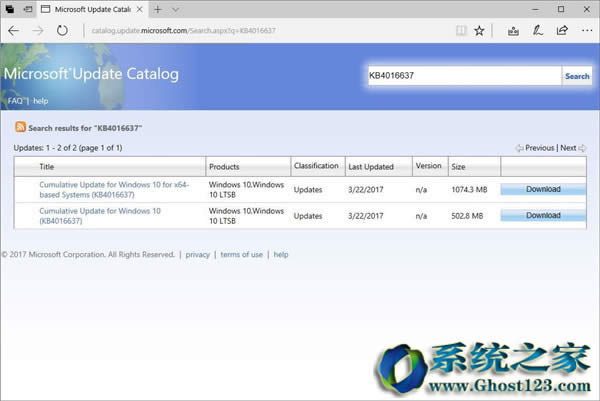The width and height of the screenshot is (600, 401).
Task: Add page to favorites star icon
Action: [479, 30]
